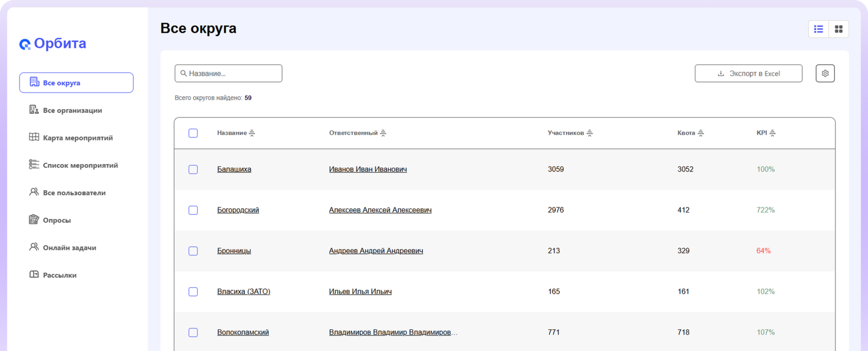Click the red 64% KPI value

coord(764,251)
